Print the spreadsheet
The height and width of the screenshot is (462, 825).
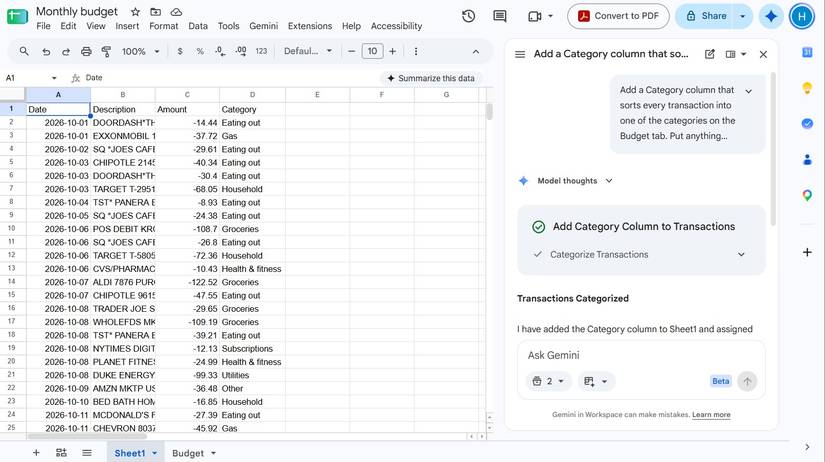(86, 52)
